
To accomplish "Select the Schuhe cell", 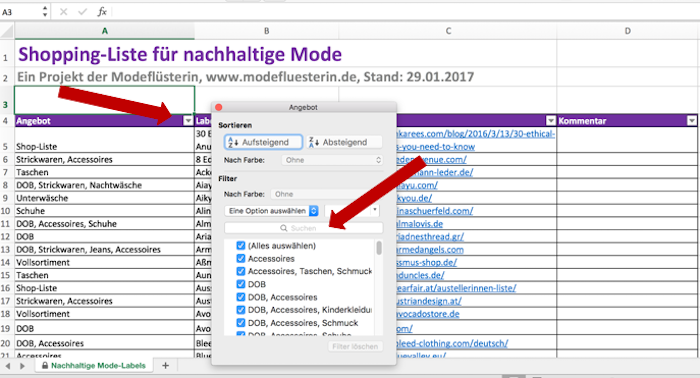I will [104, 211].
